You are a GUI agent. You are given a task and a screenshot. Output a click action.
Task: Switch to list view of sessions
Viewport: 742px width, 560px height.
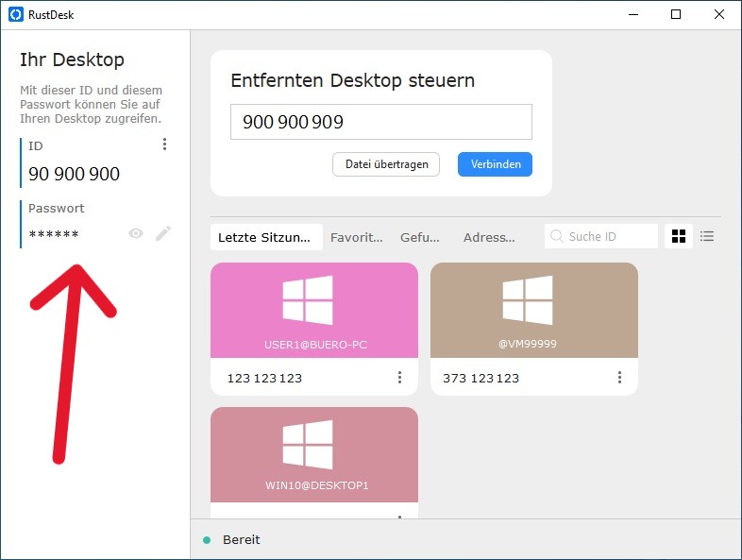pyautogui.click(x=707, y=236)
